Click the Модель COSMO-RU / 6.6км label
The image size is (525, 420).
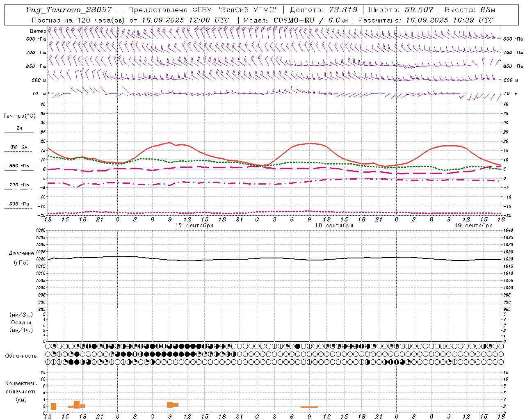coord(295,20)
